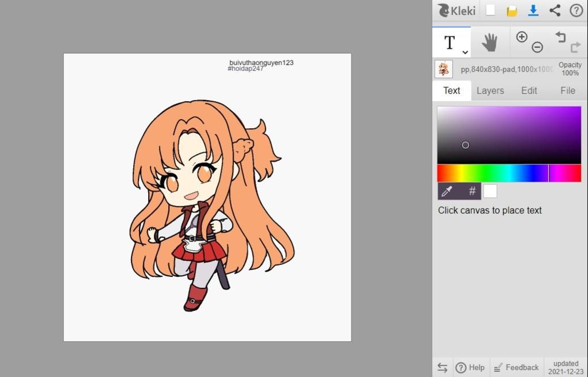Adjust the Opacity 100% control
The height and width of the screenshot is (377, 588).
(570, 69)
